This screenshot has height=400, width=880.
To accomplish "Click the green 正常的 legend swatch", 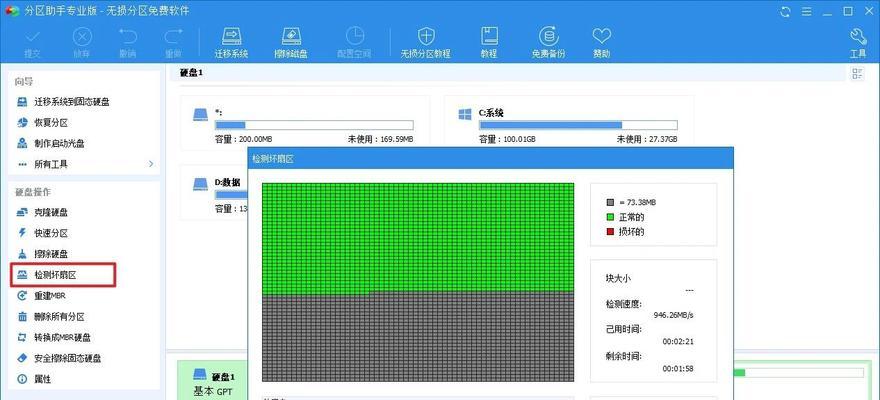I will 610,217.
